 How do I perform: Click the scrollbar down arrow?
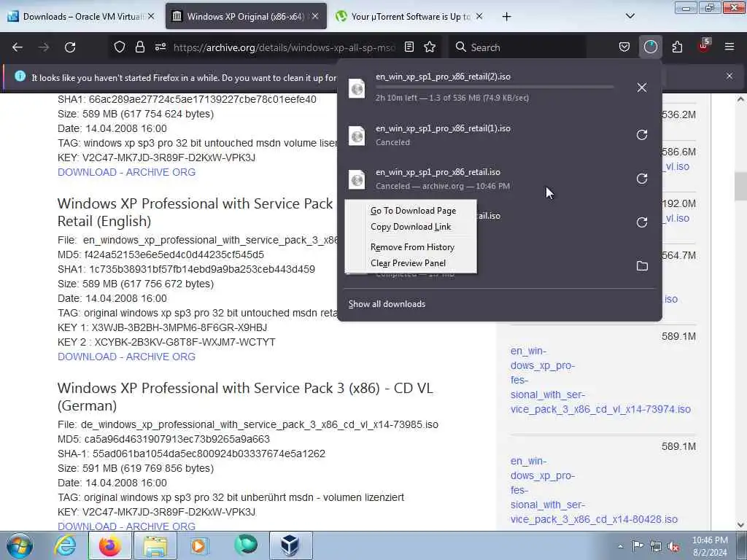(x=740, y=525)
